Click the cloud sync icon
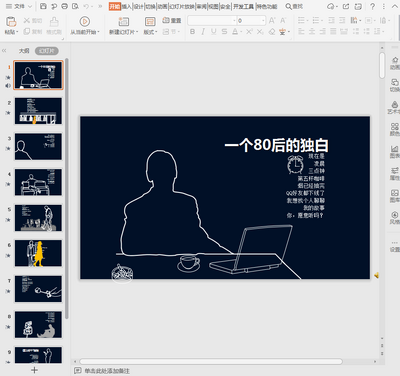Viewport: 400px width, 376px height. click(331, 6)
